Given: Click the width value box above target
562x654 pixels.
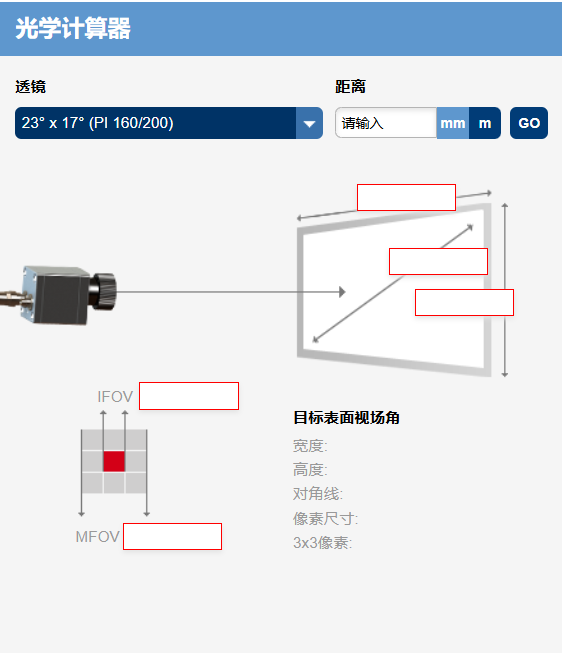Looking at the screenshot, I should pos(406,197).
